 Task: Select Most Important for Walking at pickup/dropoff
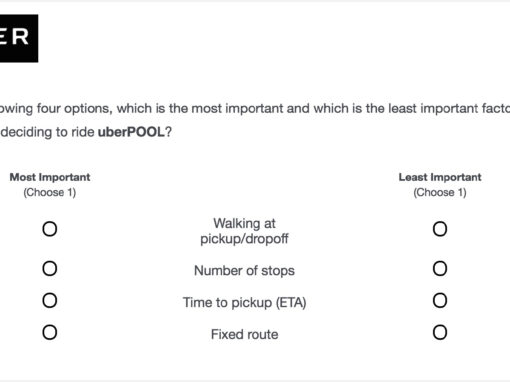[50, 229]
